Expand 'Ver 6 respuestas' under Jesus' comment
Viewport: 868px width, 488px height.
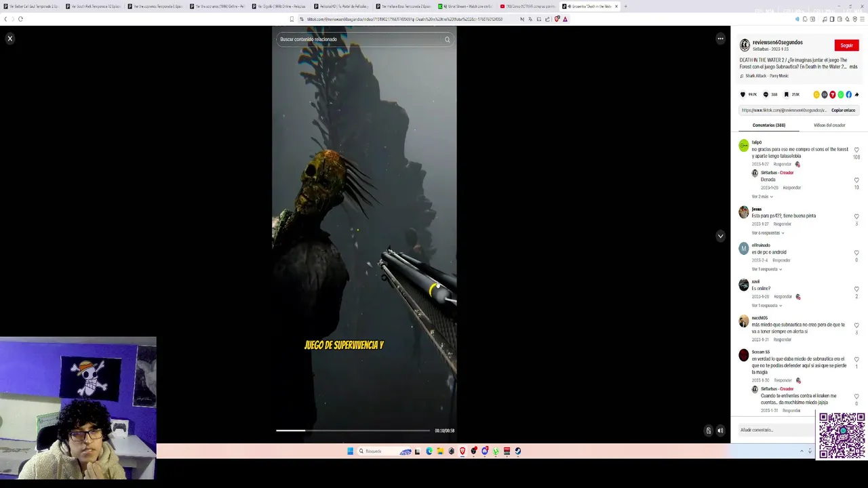768,233
